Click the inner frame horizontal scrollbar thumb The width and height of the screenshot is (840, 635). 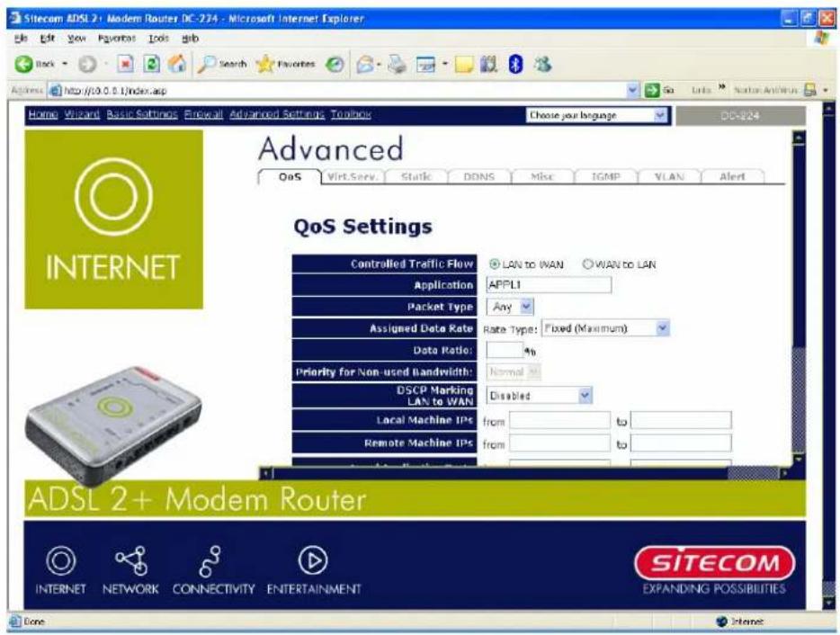[754, 473]
